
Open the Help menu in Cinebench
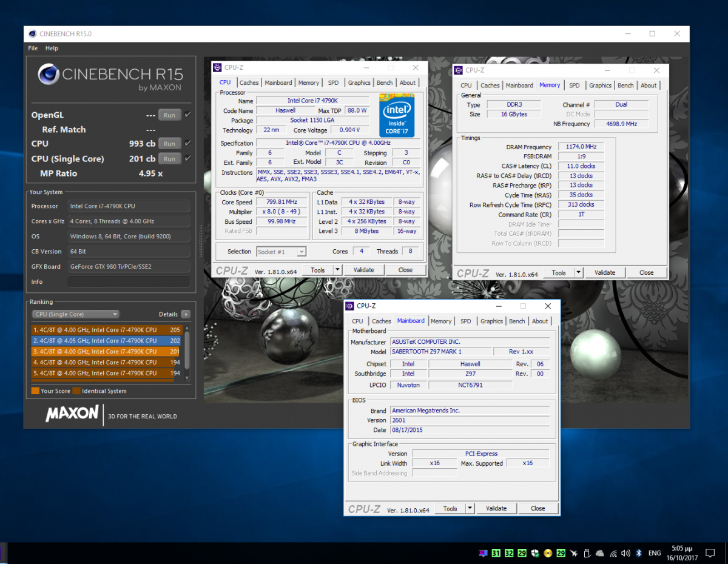(52, 48)
